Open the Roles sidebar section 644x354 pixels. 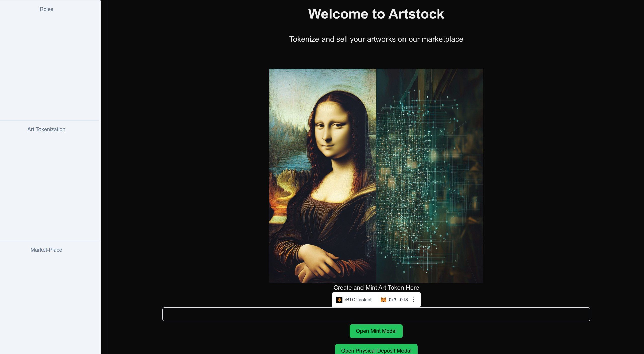coord(46,9)
